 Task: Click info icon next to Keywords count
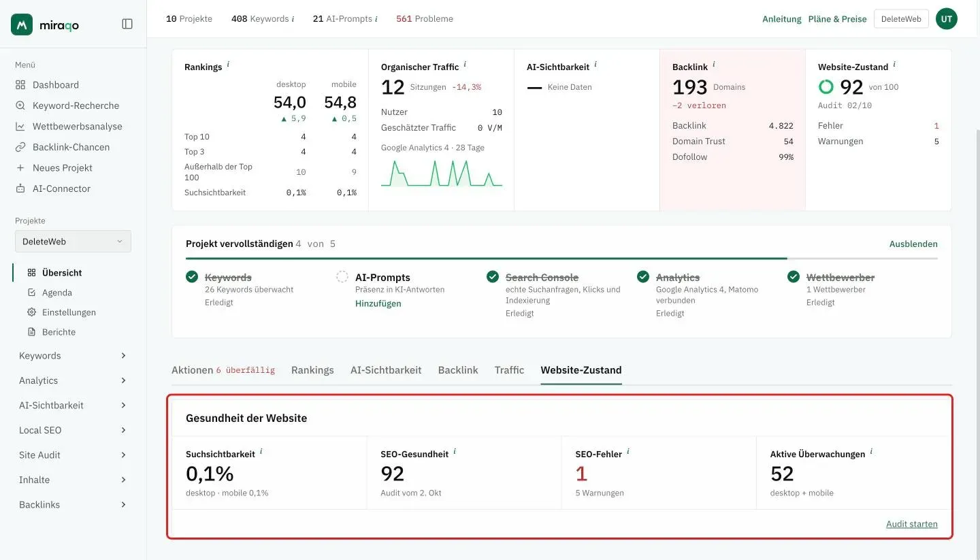point(293,19)
